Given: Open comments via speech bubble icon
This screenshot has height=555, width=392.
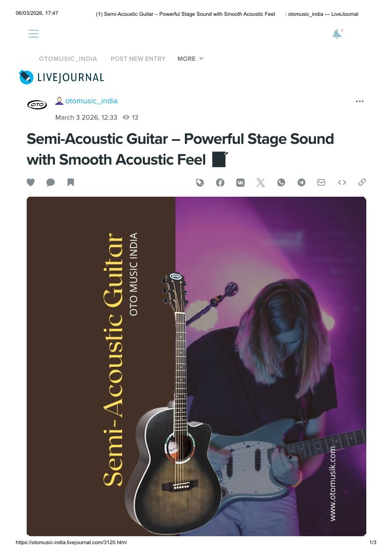Looking at the screenshot, I should point(50,182).
